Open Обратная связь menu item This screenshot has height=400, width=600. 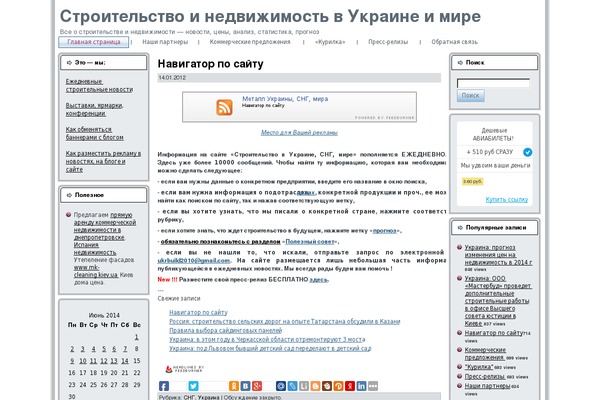[454, 42]
